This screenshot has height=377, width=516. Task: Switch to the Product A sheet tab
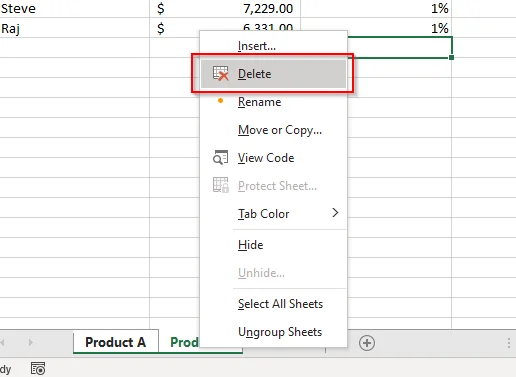tap(116, 342)
